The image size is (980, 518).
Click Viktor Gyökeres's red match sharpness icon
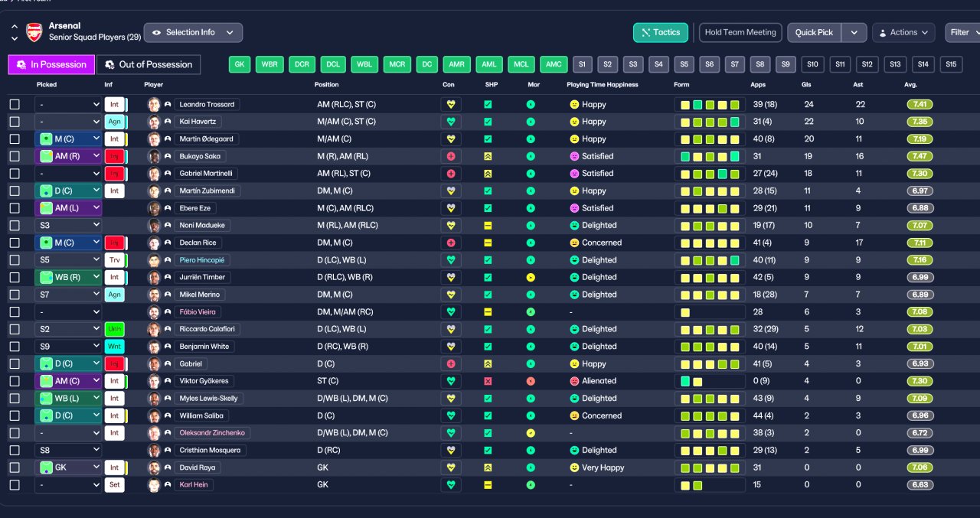[x=488, y=381]
